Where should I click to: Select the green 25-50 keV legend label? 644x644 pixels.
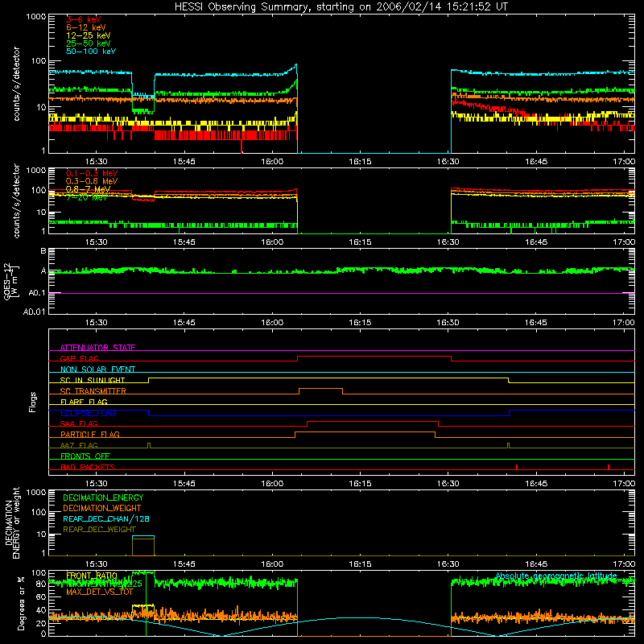[89, 43]
